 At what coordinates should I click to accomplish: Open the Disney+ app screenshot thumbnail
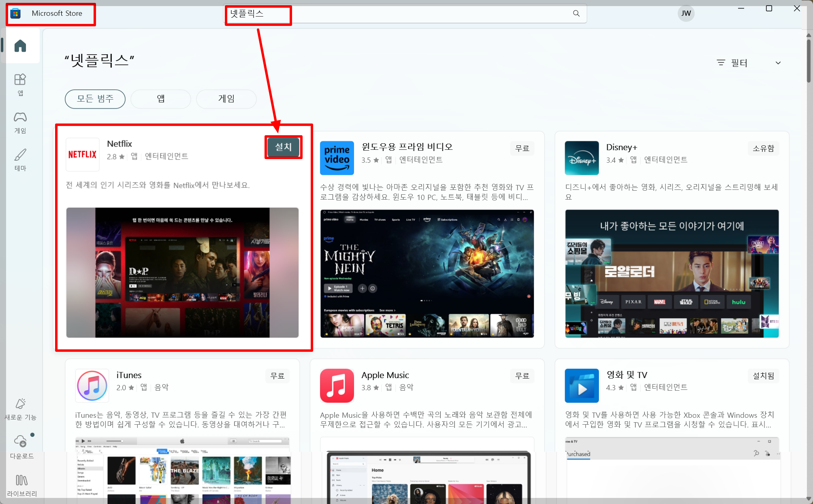tap(672, 273)
